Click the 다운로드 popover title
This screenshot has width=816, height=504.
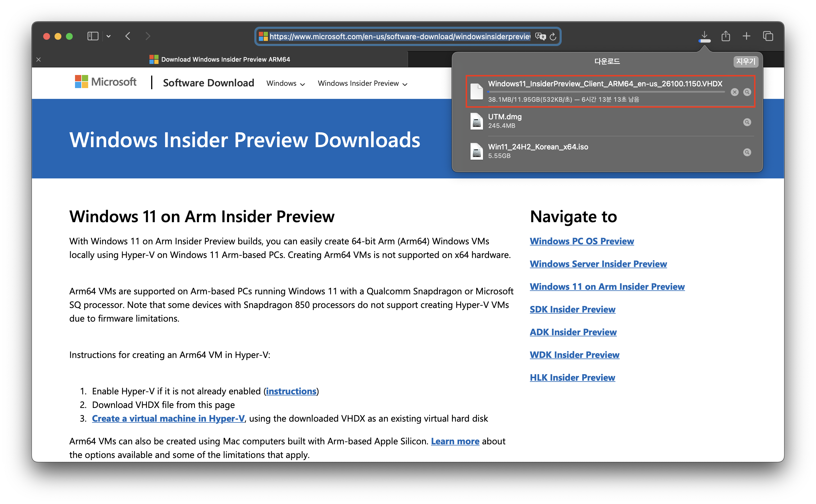(x=607, y=61)
